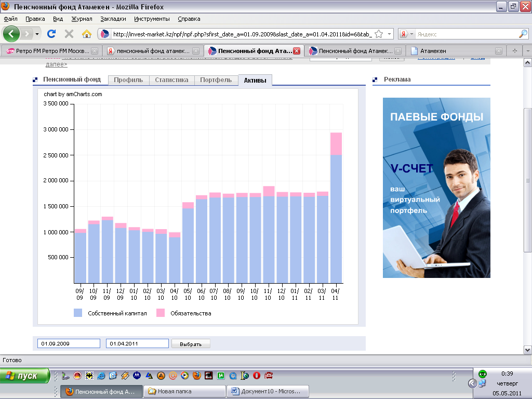This screenshot has width=532, height=399.
Task: Click the ПАЕВЫЕ ФОНДЫ advertisement banner
Action: point(436,188)
